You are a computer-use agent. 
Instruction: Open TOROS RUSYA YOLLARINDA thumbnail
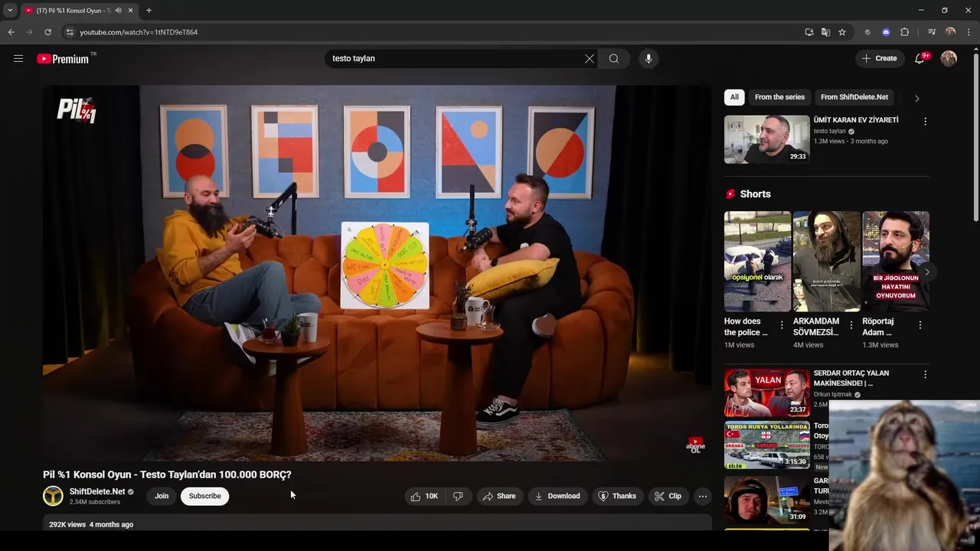point(767,445)
